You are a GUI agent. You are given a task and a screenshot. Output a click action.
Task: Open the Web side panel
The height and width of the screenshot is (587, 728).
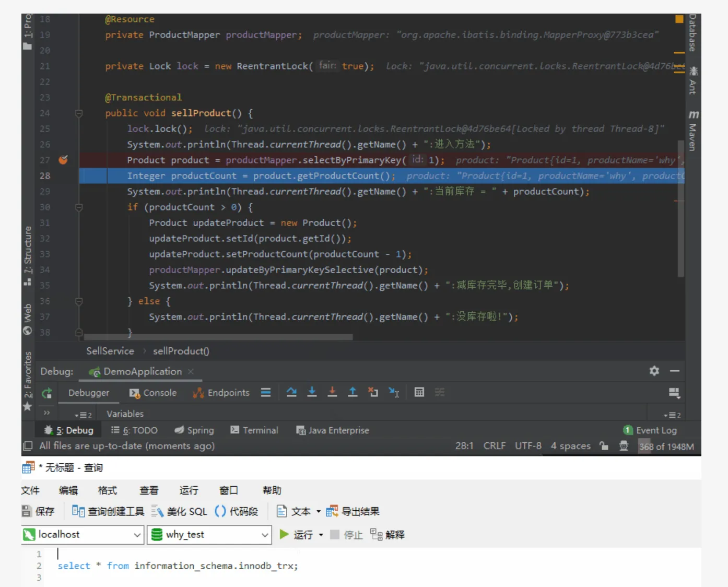pyautogui.click(x=28, y=319)
